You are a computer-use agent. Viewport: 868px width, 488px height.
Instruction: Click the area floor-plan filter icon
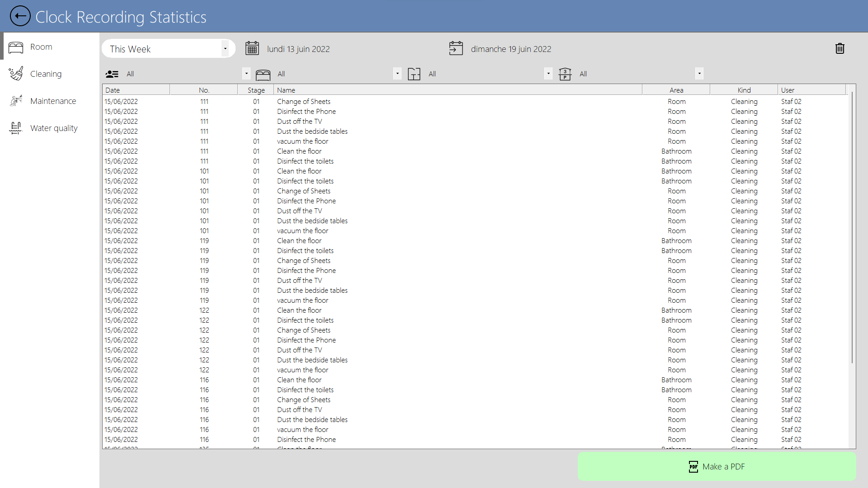(414, 74)
